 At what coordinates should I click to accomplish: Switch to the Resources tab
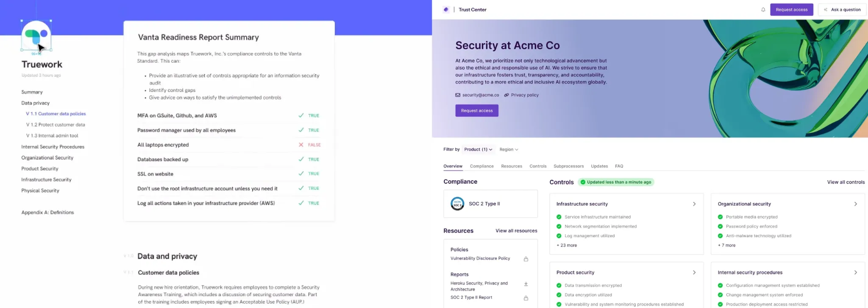click(x=512, y=166)
